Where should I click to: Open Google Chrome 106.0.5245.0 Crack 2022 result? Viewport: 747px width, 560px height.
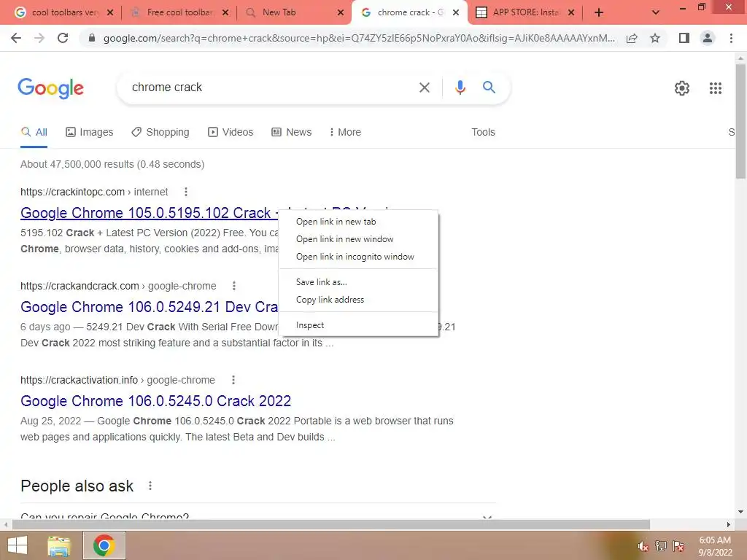pyautogui.click(x=156, y=401)
